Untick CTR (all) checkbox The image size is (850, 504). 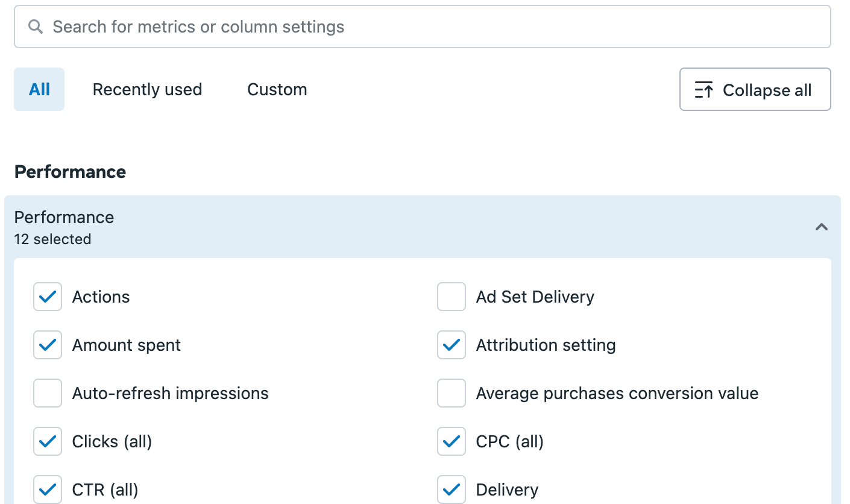point(48,490)
